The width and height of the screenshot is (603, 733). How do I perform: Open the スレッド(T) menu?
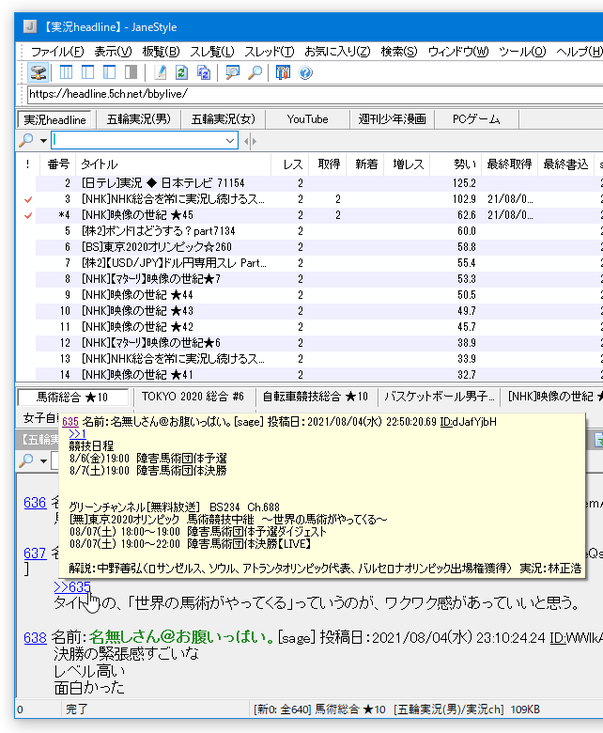tap(269, 51)
